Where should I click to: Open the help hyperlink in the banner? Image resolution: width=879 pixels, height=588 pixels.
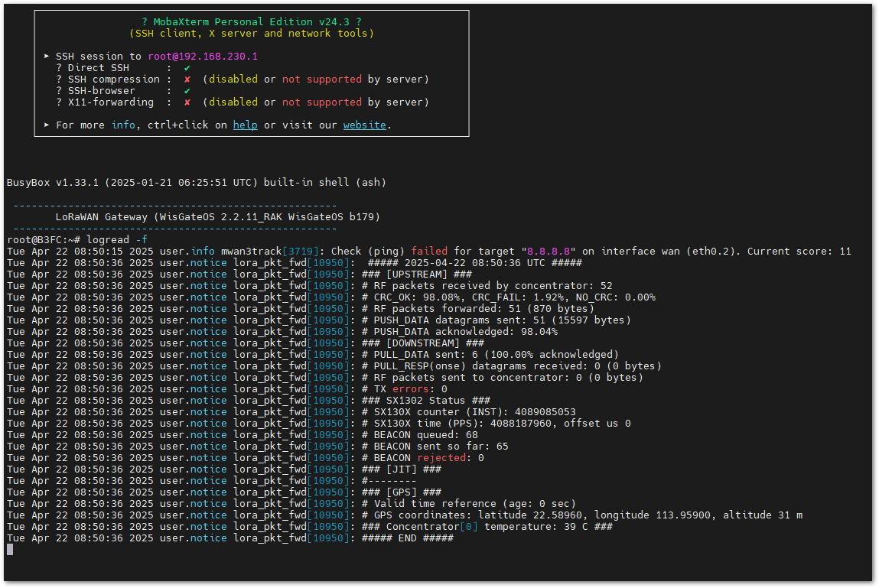pos(245,125)
